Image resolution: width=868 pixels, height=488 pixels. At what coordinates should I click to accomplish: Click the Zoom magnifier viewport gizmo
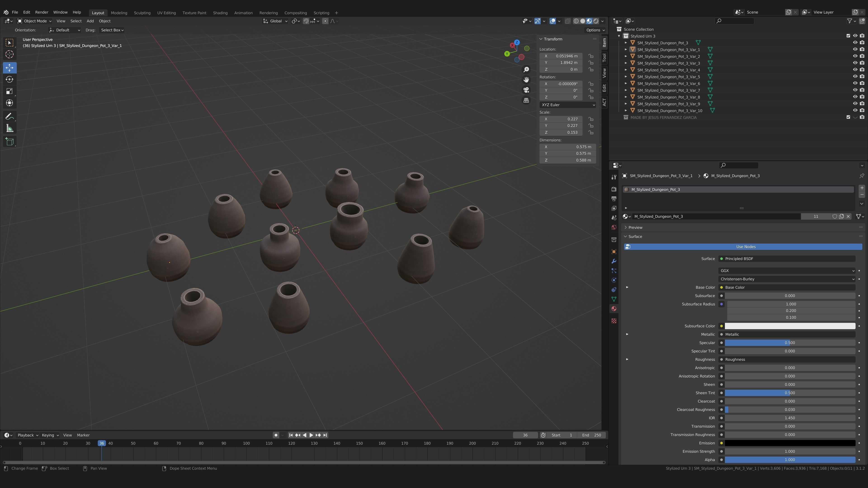[x=526, y=69]
